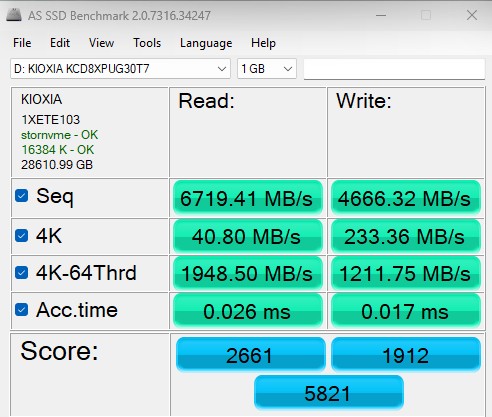Click the AS SSD Benchmark app icon
Image resolution: width=492 pixels, height=417 pixels.
coord(14,15)
